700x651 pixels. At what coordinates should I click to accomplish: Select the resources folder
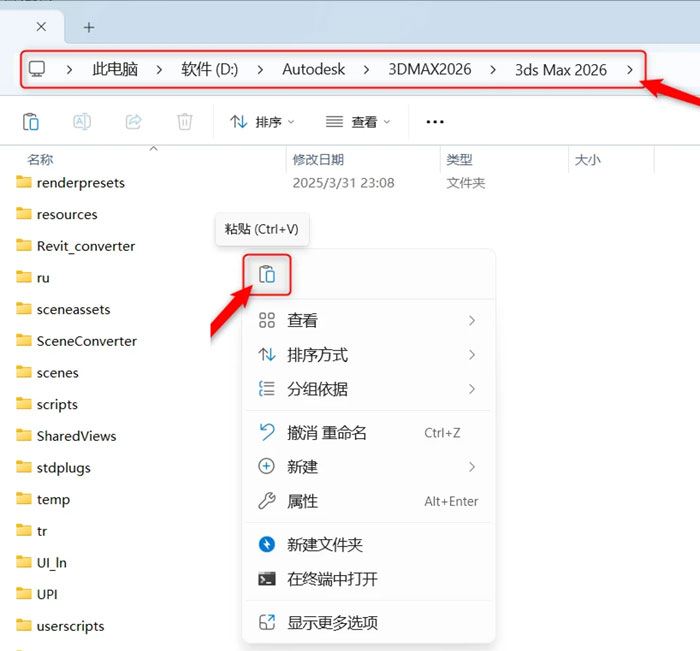(57, 214)
